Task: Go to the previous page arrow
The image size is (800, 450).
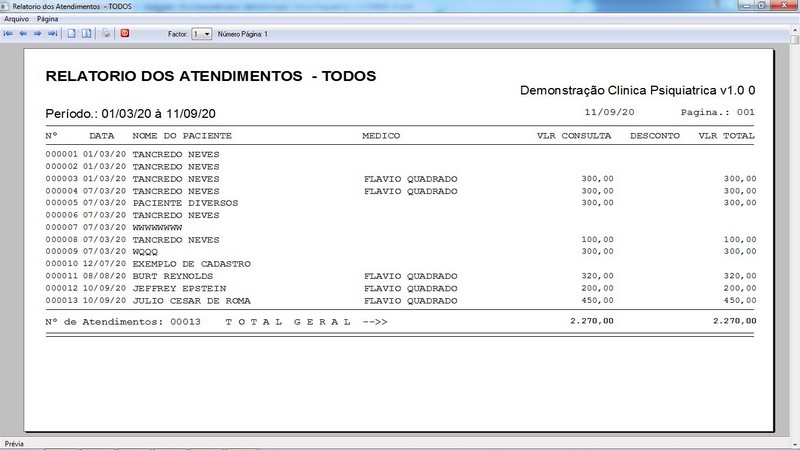Action: 23,34
